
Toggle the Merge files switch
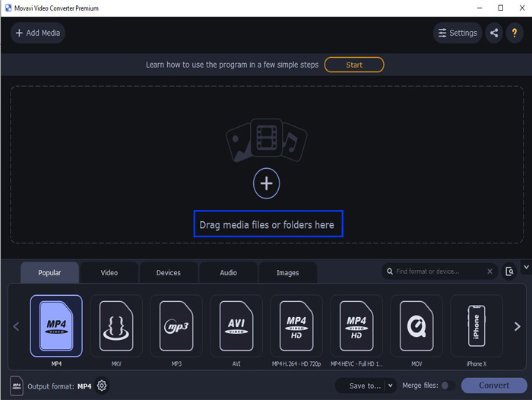448,386
